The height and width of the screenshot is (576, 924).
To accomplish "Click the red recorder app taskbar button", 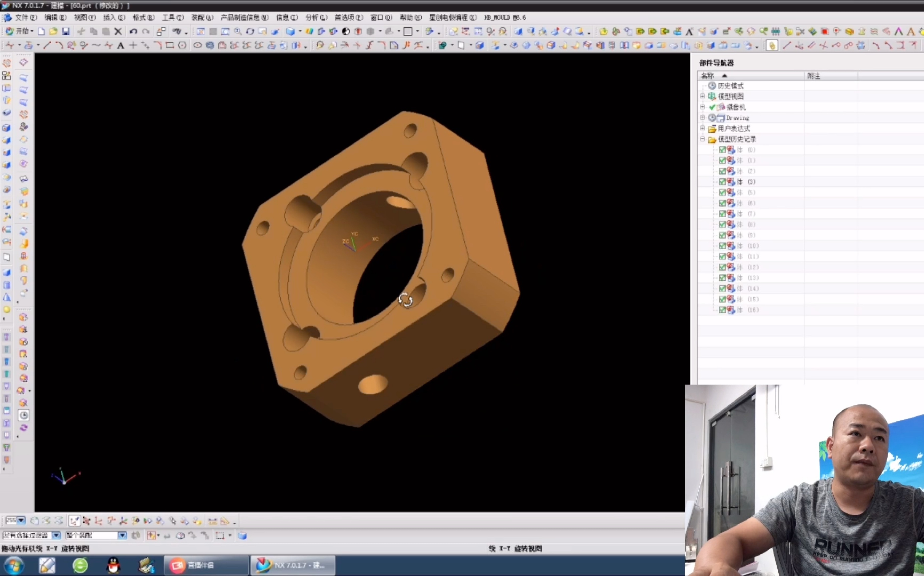I will point(206,565).
